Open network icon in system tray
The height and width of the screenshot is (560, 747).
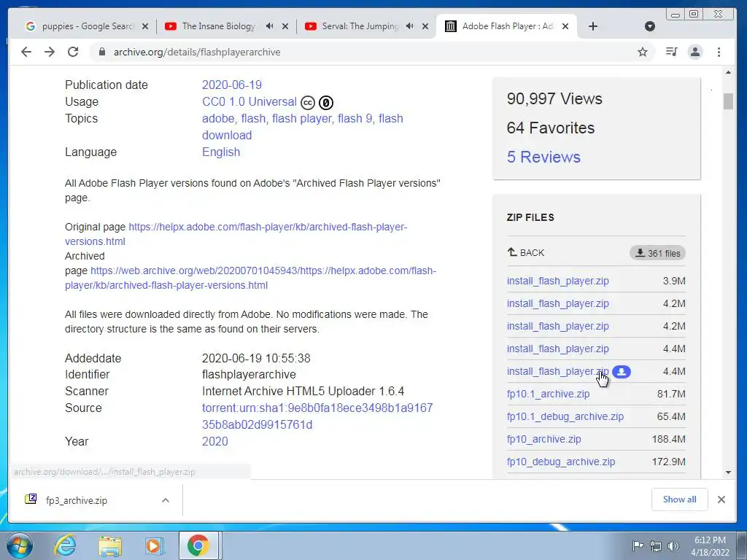click(x=656, y=546)
